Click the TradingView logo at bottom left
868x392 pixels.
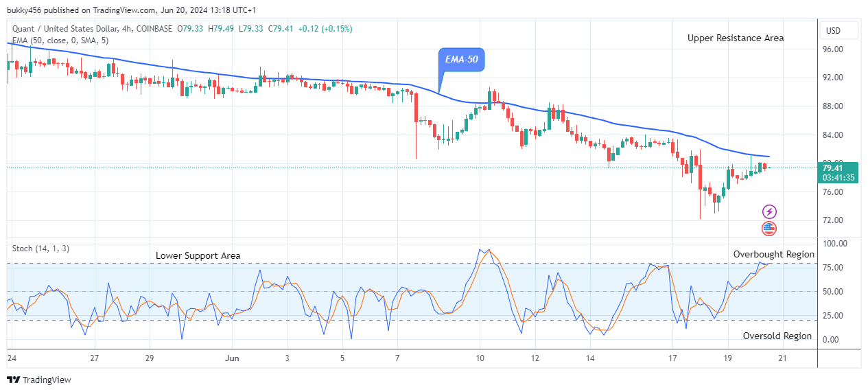[x=39, y=380]
